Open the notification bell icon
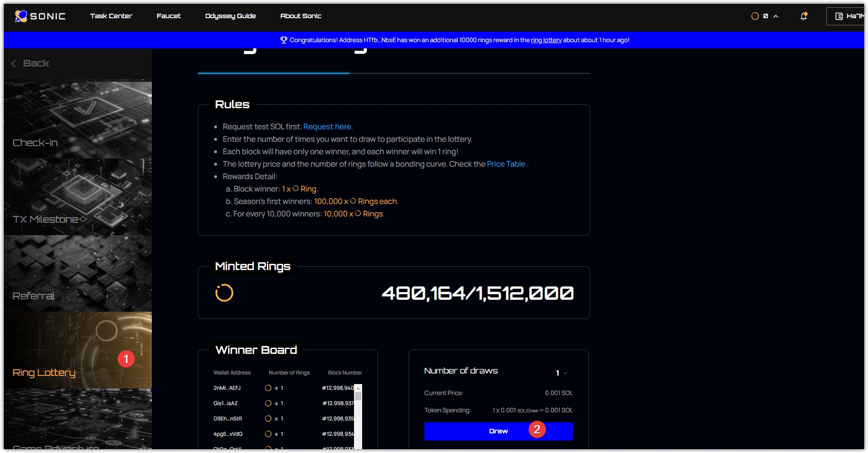Screen dimensions: 868x453 [x=803, y=16]
